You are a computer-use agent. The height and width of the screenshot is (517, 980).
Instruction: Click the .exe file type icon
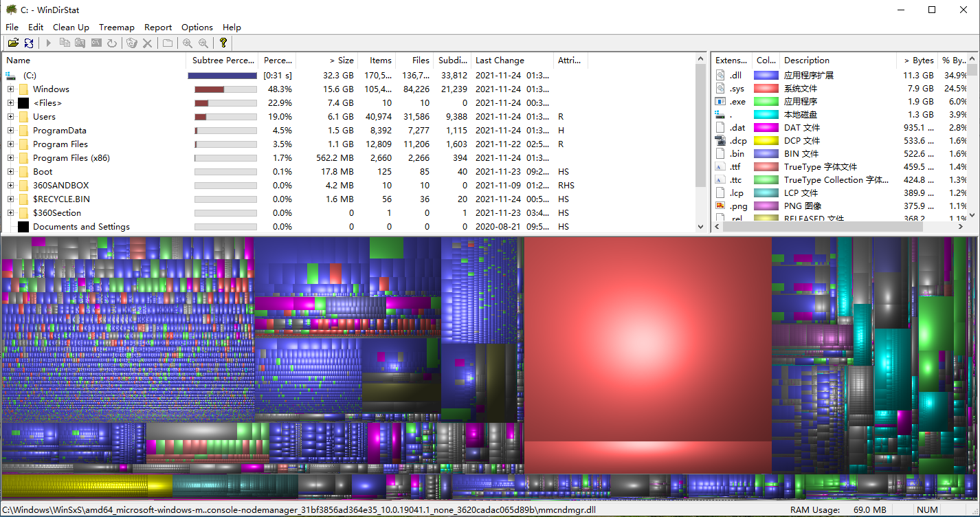[720, 101]
